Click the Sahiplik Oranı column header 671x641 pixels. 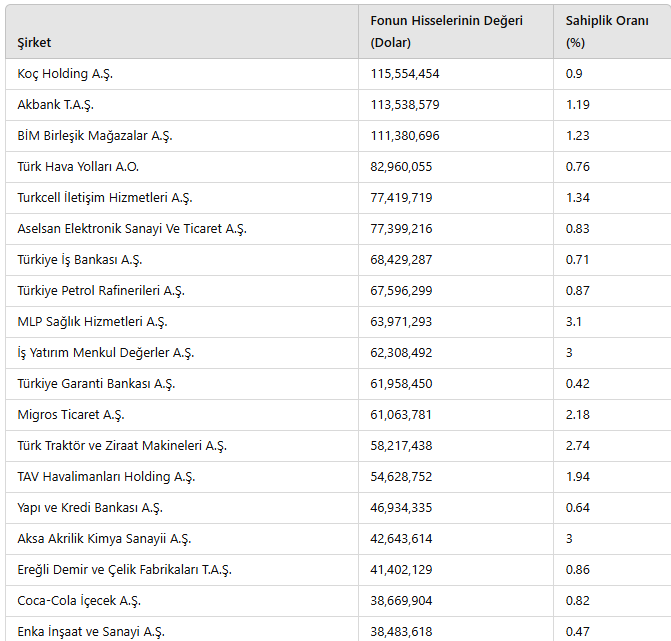[606, 31]
